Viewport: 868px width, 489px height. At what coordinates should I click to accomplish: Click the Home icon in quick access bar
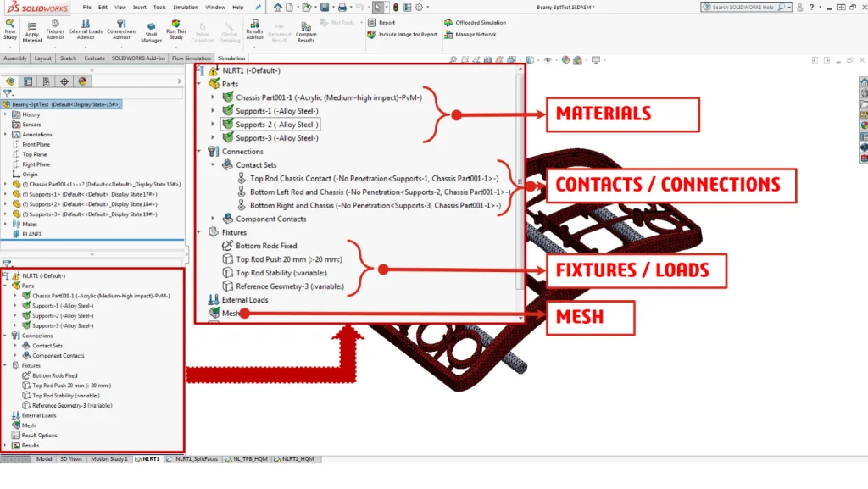(x=278, y=7)
